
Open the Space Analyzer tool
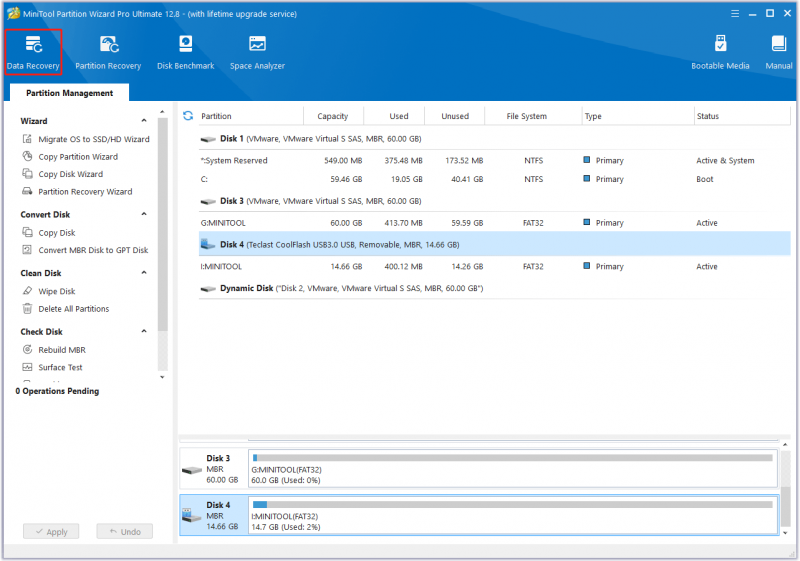(257, 53)
